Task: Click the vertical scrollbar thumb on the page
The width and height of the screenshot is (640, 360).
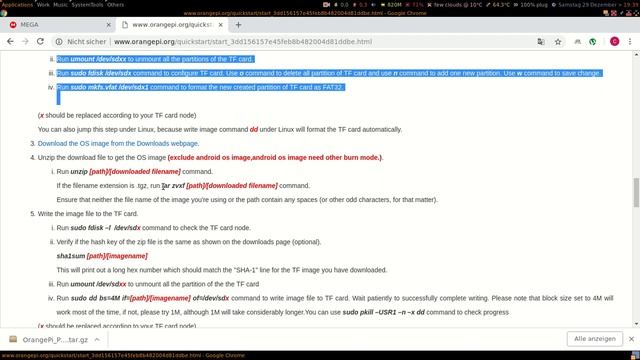Action: pyautogui.click(x=636, y=192)
